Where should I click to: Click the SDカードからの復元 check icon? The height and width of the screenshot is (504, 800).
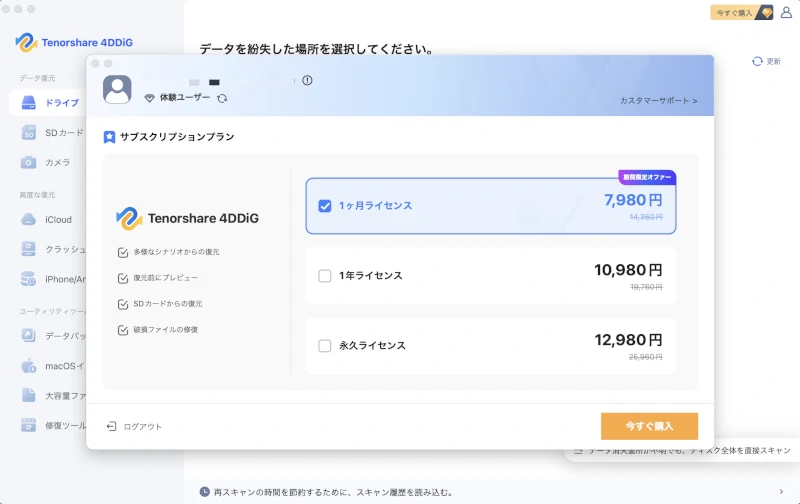click(123, 305)
